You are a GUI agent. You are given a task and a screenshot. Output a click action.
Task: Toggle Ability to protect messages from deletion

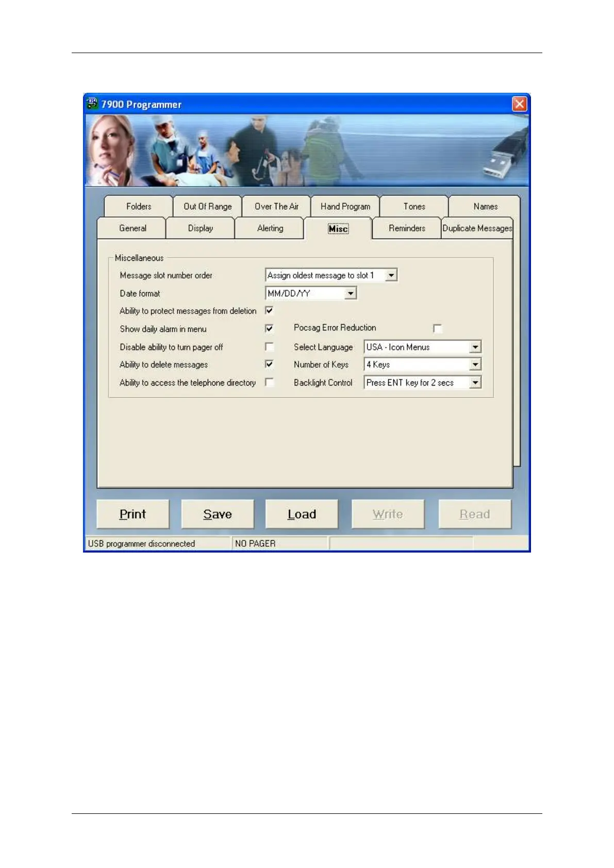pos(269,310)
